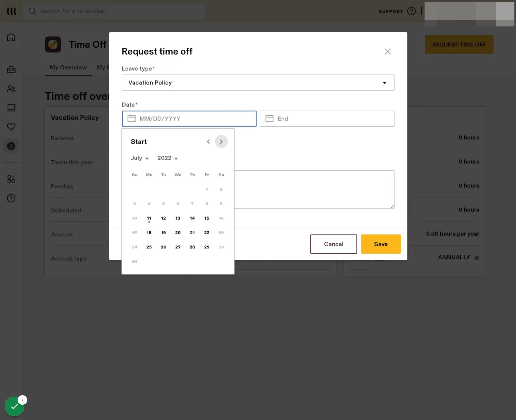Open the laptop devices icon in sidebar

(x=11, y=108)
